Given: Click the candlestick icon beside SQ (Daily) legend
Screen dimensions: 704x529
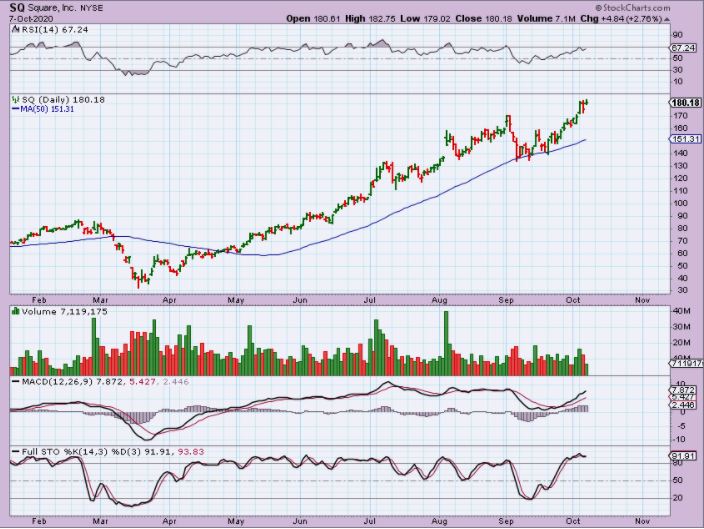Looking at the screenshot, I should point(16,100).
